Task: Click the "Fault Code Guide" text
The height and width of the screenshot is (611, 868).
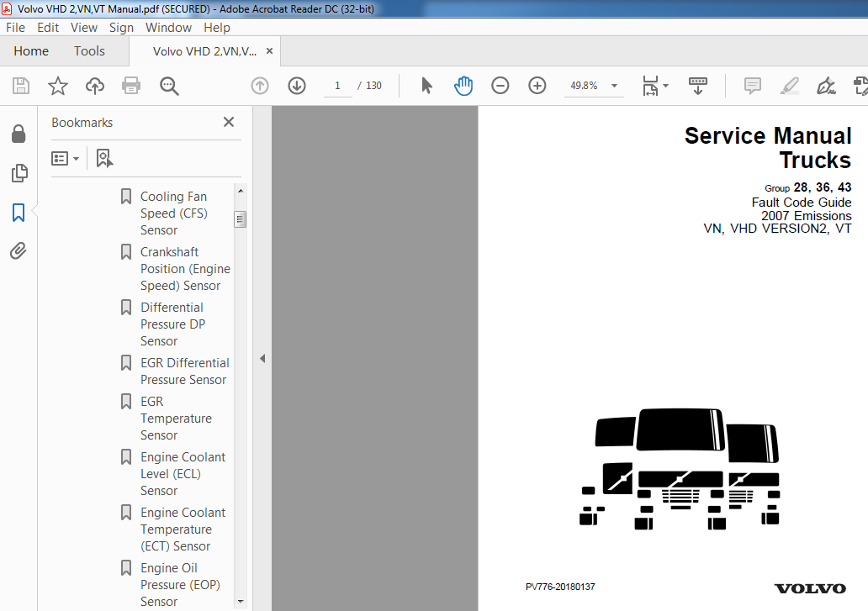Action: tap(802, 203)
